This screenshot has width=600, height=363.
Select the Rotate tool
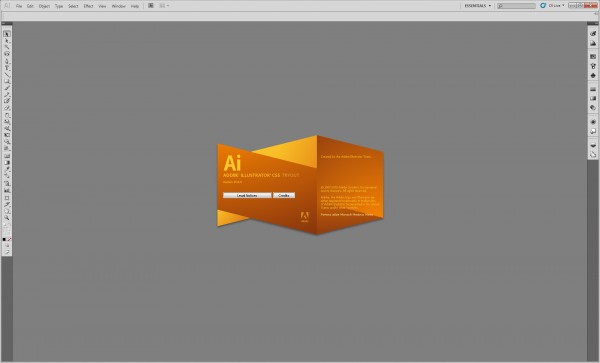7,115
